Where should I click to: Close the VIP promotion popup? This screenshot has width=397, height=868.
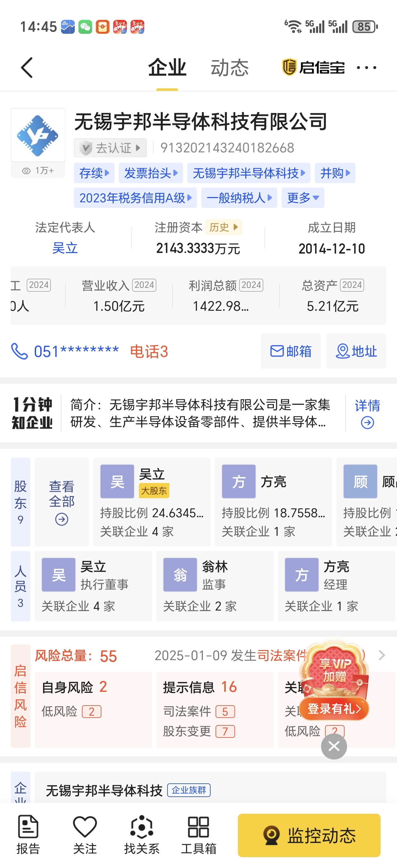point(334,746)
